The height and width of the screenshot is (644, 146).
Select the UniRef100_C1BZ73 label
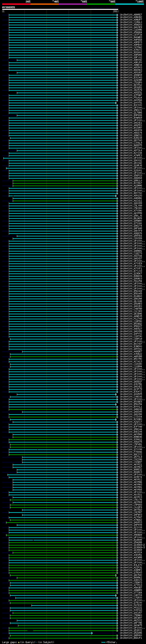coord(131,254)
